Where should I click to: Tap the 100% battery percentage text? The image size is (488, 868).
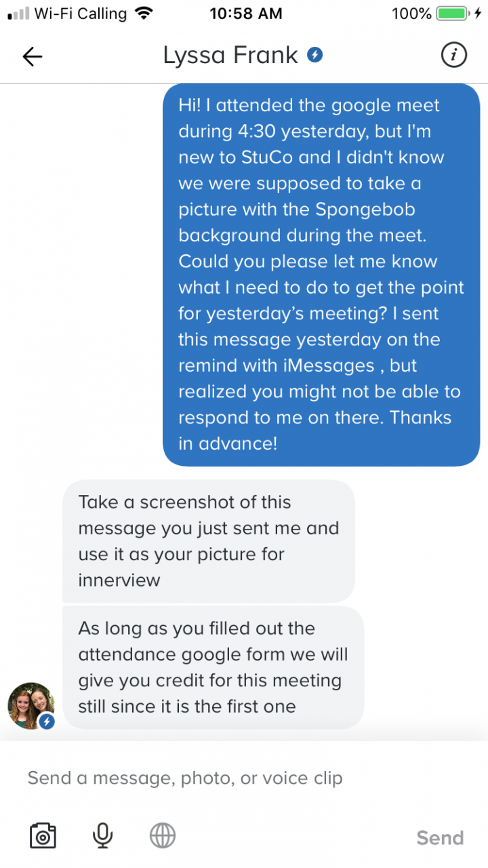(411, 13)
